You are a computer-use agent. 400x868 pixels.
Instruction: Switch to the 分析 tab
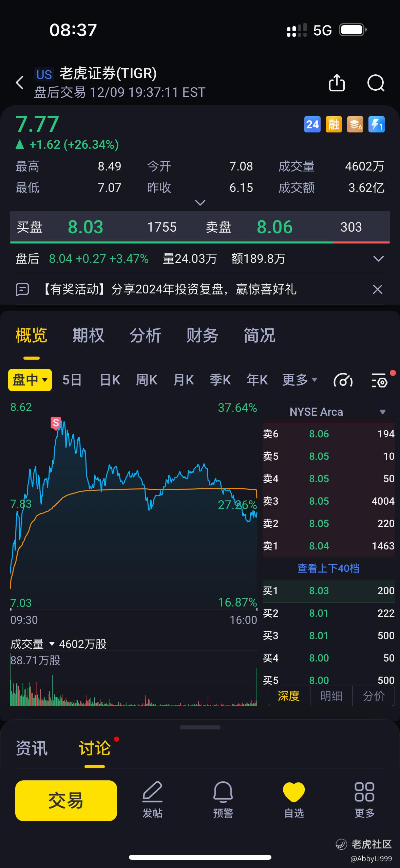(x=145, y=336)
